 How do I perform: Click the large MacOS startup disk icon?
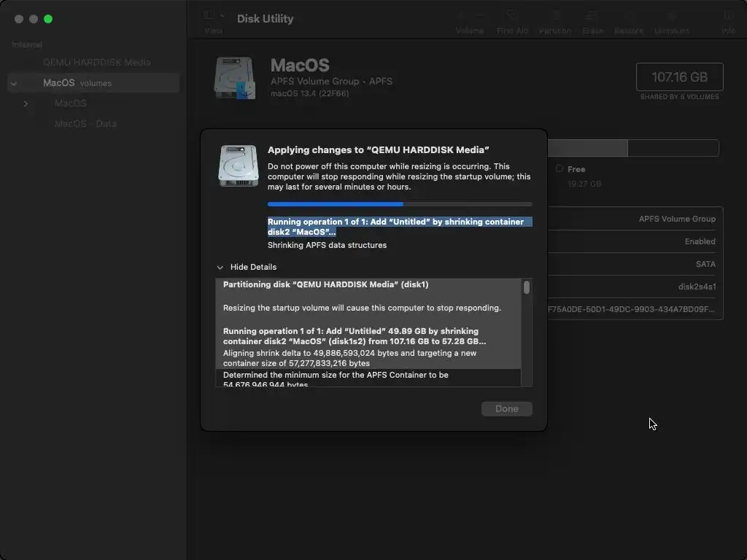tap(234, 77)
